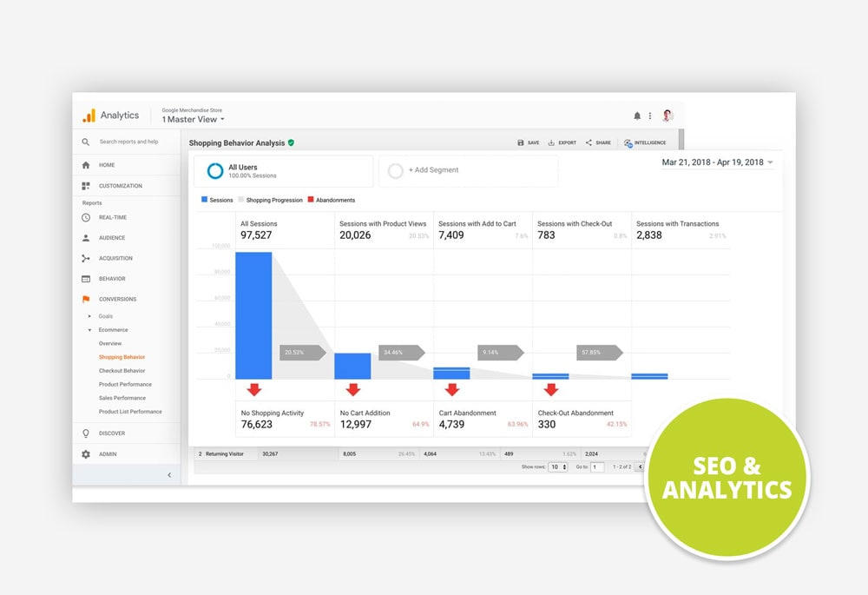
Task: Go to Home in sidebar
Action: pos(107,165)
